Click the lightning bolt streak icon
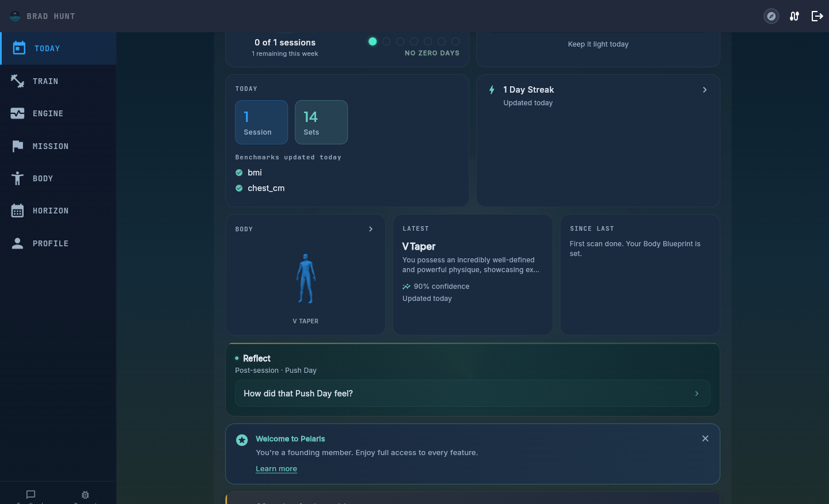 coord(492,90)
